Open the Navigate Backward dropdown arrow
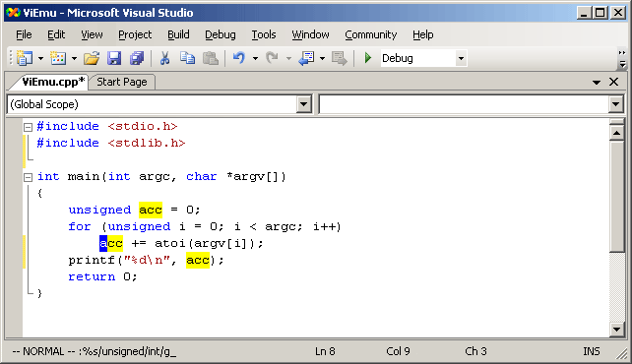Screen dimensions: 632x364 point(323,59)
